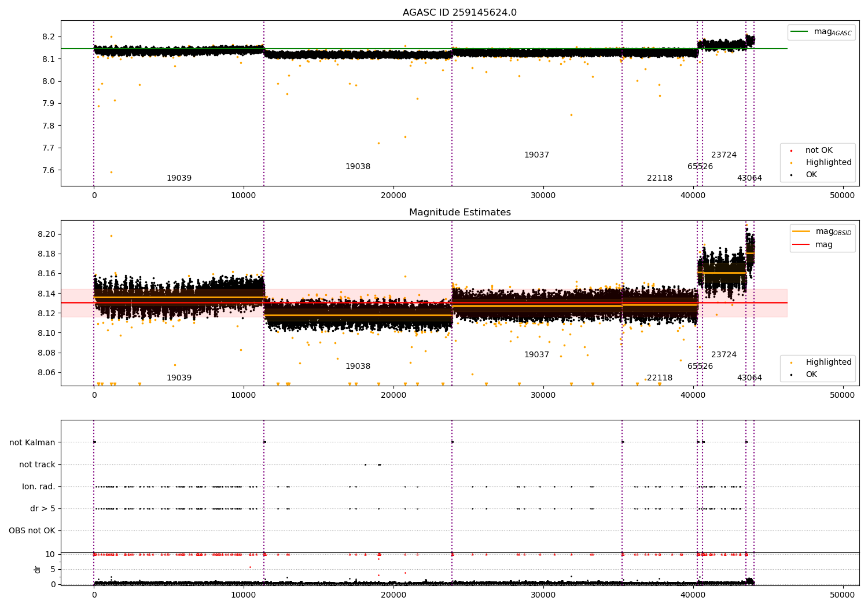Click obsid label 43064 in the top plot
The width and height of the screenshot is (868, 608).
749,178
